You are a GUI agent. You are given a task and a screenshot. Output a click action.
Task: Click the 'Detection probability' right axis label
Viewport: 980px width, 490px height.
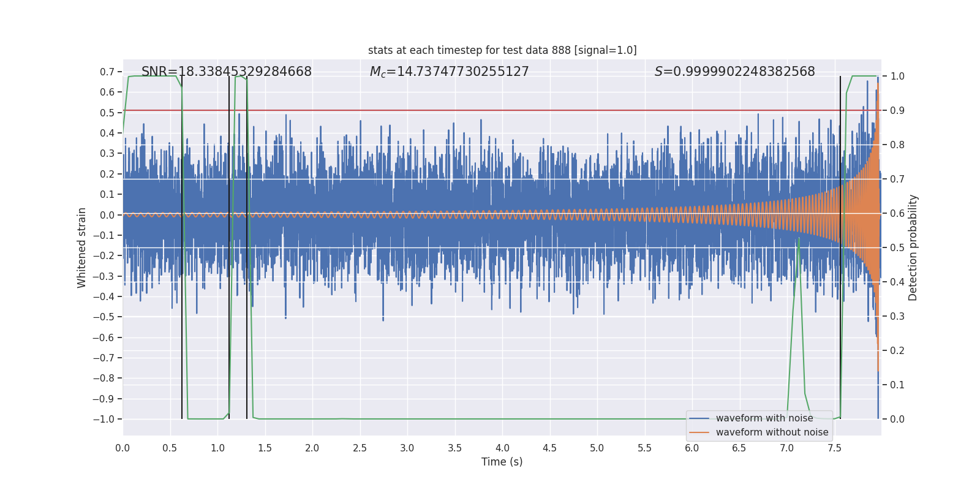click(913, 247)
